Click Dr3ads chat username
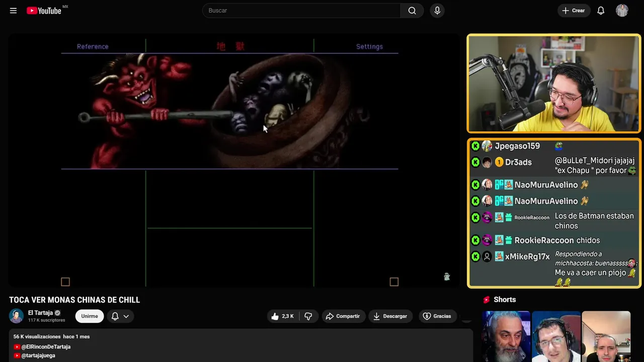Image resolution: width=644 pixels, height=362 pixels. point(518,162)
